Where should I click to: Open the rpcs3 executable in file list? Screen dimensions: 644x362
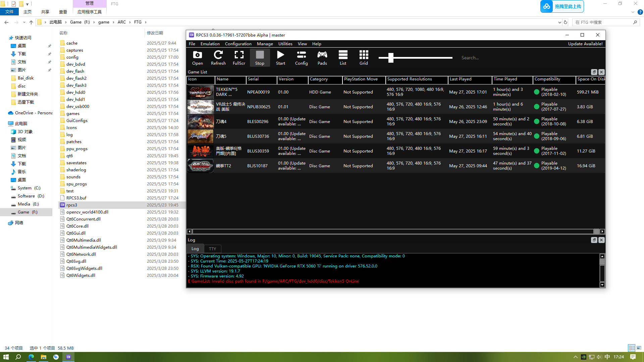click(71, 205)
